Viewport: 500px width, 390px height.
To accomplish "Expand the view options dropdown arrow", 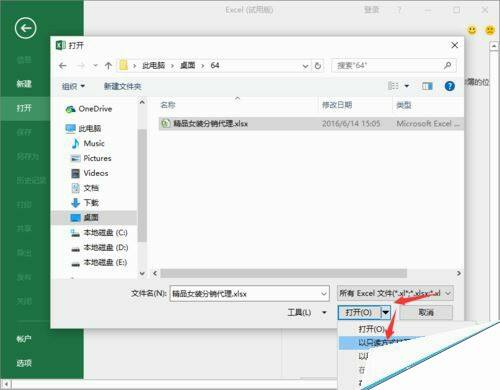I will point(407,86).
